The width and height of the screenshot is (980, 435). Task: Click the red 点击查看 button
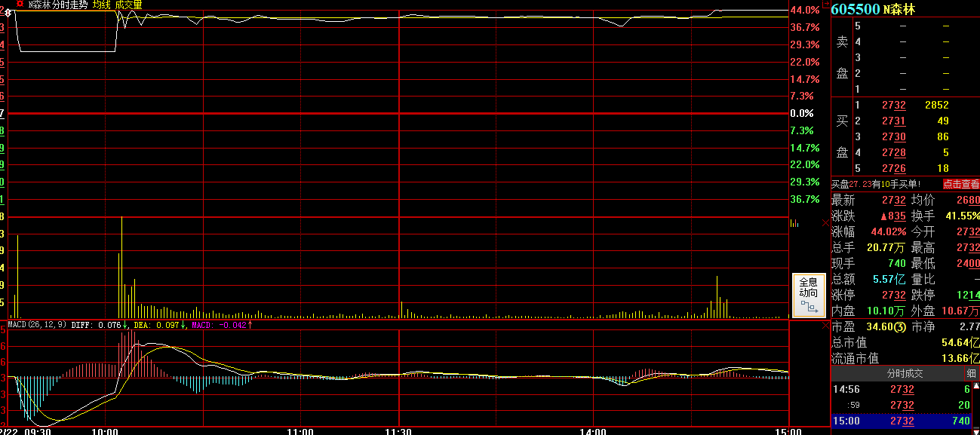pos(961,184)
